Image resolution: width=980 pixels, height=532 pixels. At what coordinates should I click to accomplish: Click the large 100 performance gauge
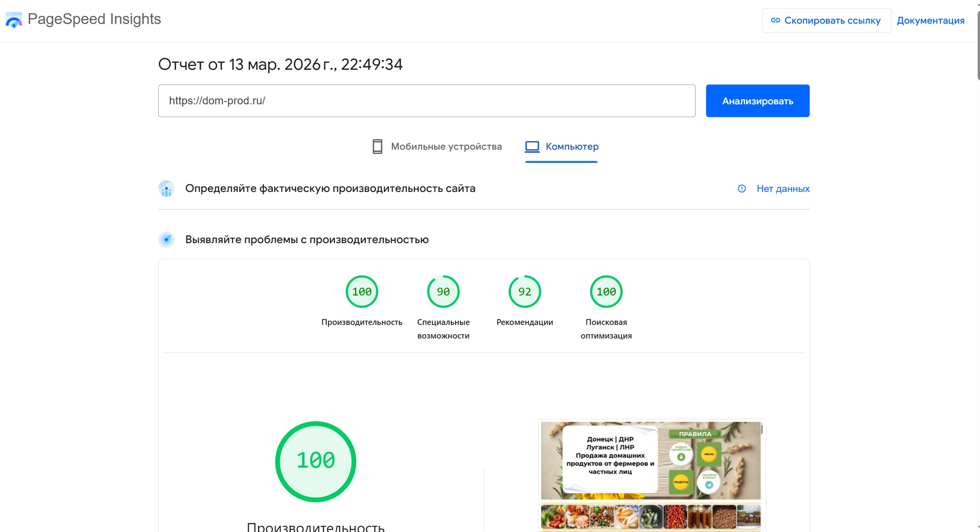click(316, 461)
